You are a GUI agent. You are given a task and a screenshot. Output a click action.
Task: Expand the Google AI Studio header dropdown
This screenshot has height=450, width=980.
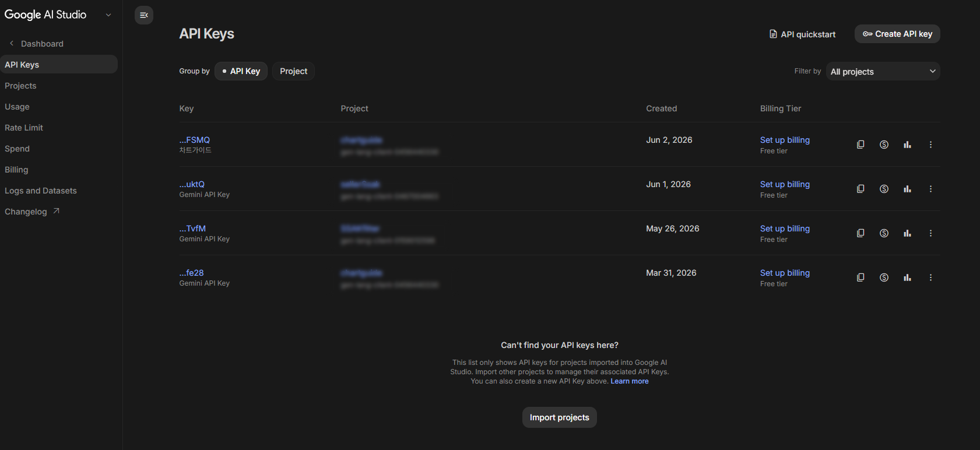point(108,15)
